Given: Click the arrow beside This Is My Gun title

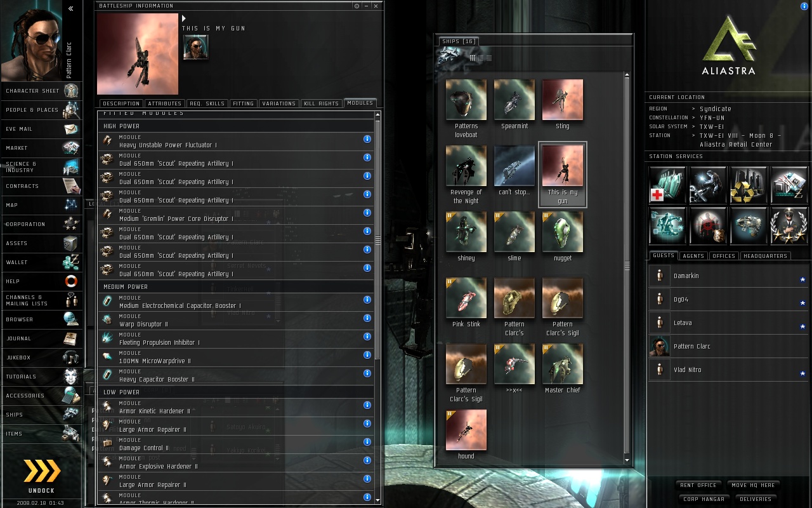Looking at the screenshot, I should 184,18.
